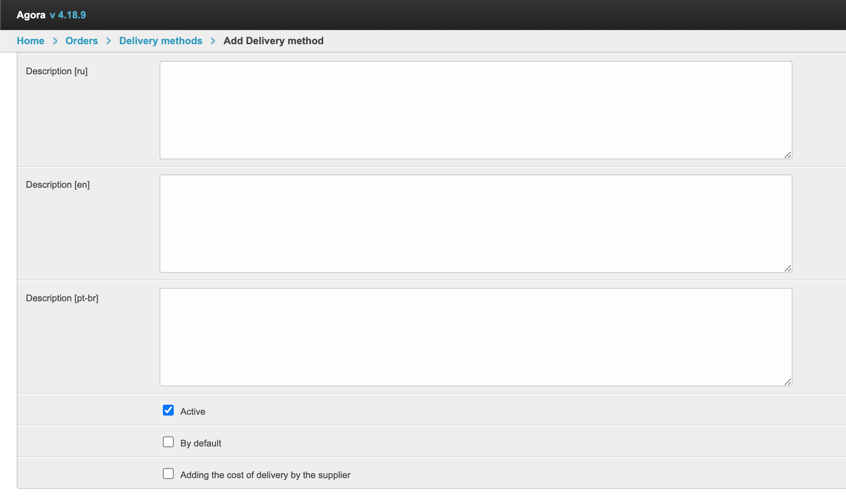Click the Agora logo title
The width and height of the screenshot is (846, 504).
[x=31, y=15]
